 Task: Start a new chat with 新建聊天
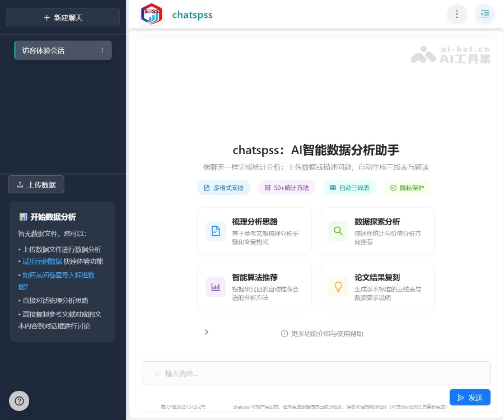point(63,17)
